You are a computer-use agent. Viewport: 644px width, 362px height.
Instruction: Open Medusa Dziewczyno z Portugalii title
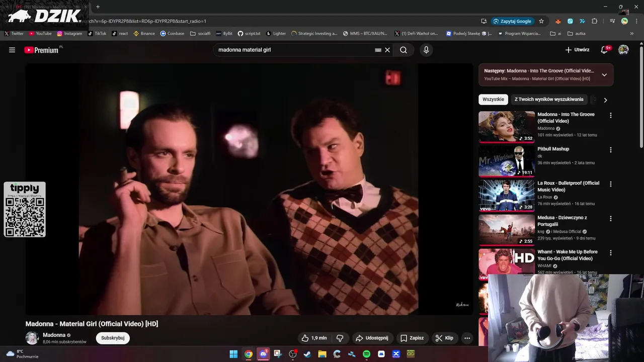coord(562,221)
